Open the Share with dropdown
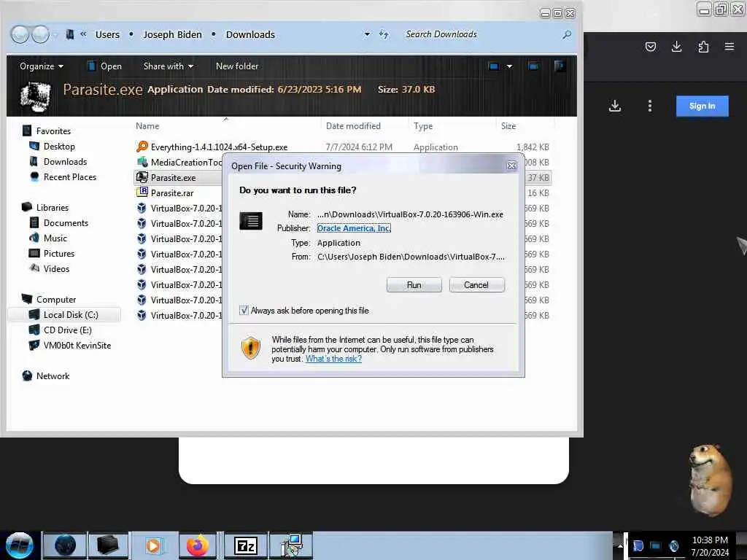The image size is (747, 560). pyautogui.click(x=169, y=66)
